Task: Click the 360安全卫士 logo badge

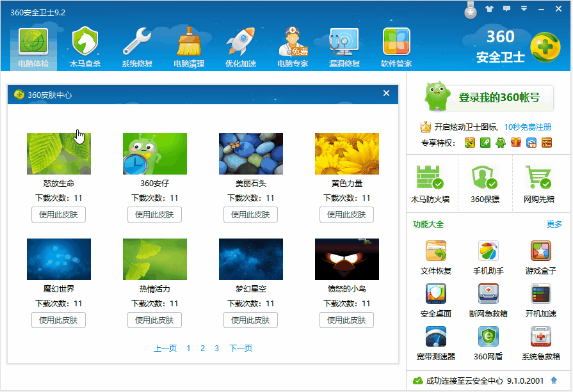Action: 545,47
